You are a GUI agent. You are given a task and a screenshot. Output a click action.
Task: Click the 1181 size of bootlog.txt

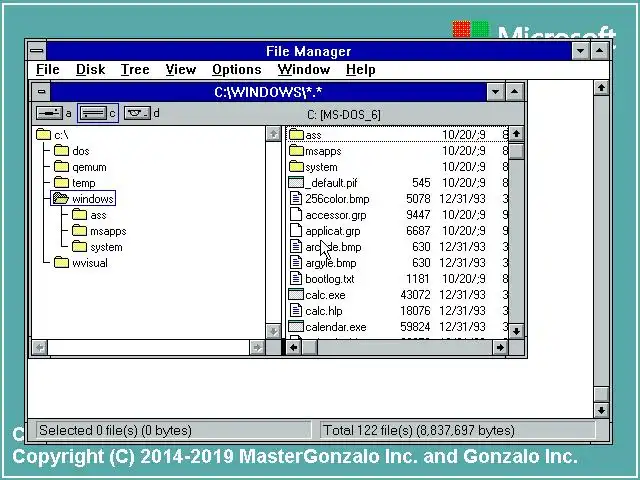[x=418, y=279]
